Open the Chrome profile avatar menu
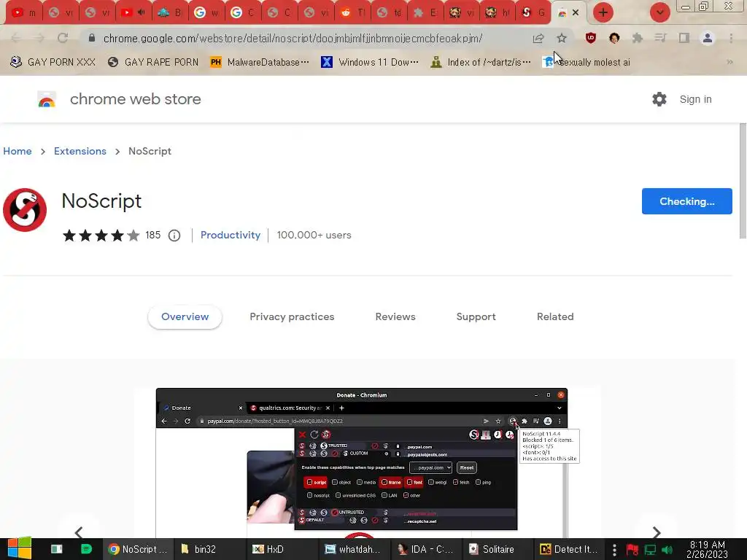This screenshot has width=747, height=560. click(708, 38)
